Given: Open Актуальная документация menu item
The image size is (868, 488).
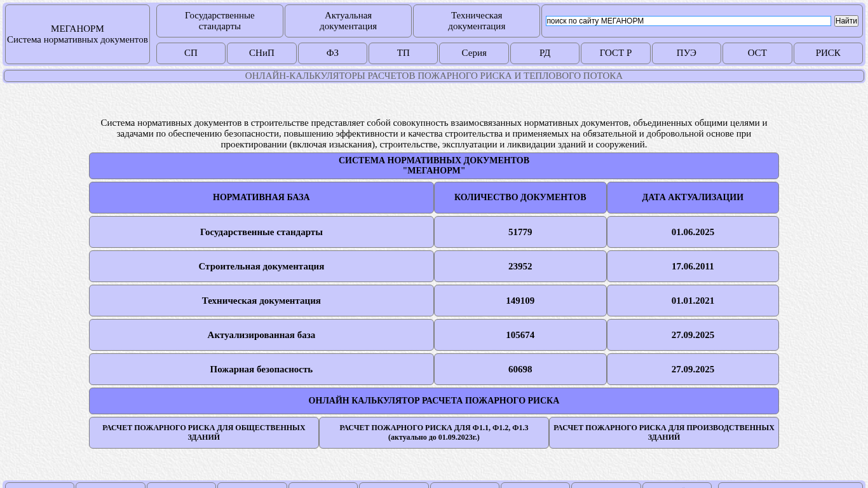Looking at the screenshot, I should click(348, 21).
